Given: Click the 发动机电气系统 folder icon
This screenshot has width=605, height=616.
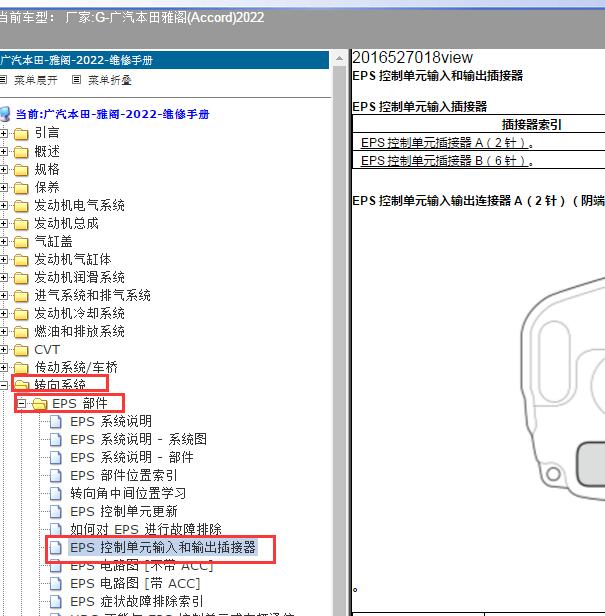Looking at the screenshot, I should tap(21, 206).
